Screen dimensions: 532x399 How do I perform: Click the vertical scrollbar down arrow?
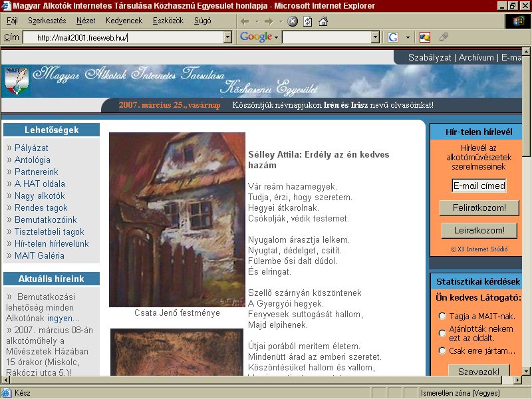[526, 371]
